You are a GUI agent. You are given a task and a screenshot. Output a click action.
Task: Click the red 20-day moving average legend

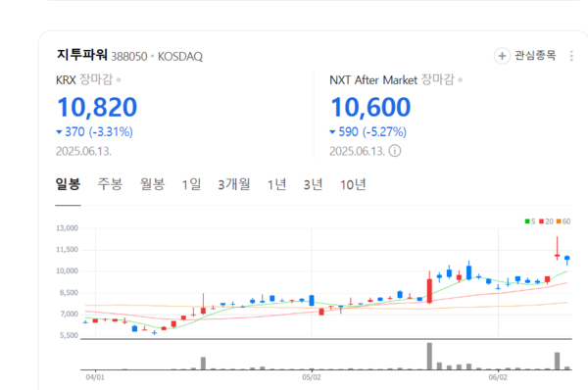click(546, 221)
